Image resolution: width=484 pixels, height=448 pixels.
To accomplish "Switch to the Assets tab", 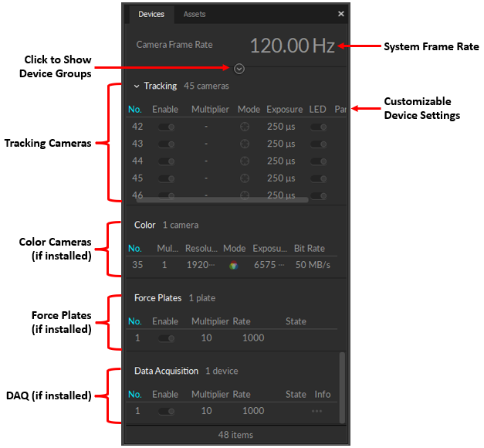I will [195, 14].
